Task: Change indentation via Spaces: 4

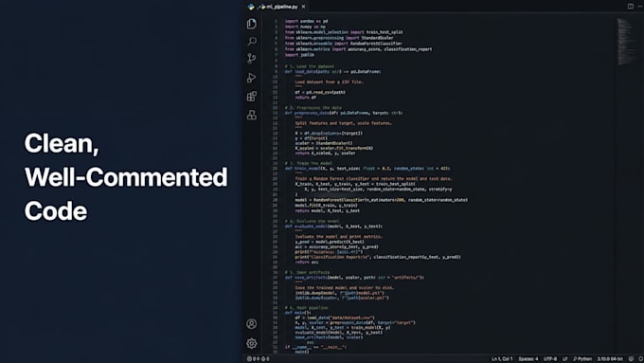Action: [x=528, y=359]
